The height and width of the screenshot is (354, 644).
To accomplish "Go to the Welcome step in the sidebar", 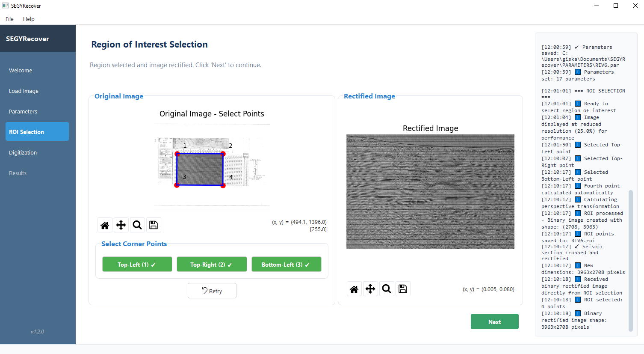I will (x=37, y=70).
